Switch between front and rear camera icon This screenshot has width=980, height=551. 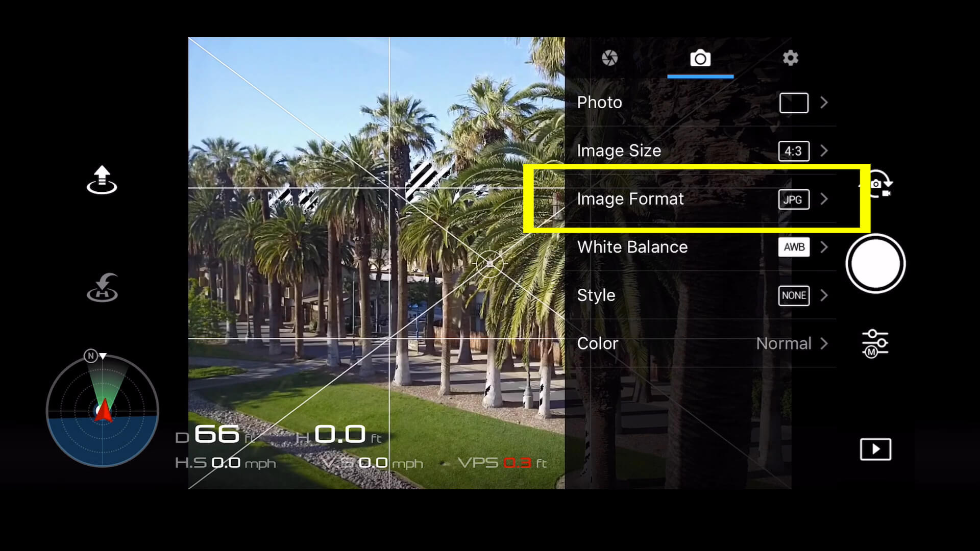876,186
